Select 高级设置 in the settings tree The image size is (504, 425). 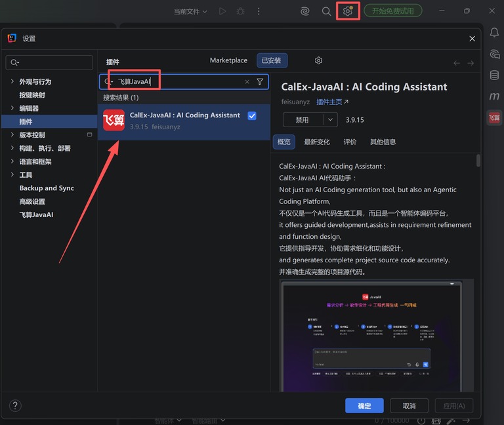point(32,201)
